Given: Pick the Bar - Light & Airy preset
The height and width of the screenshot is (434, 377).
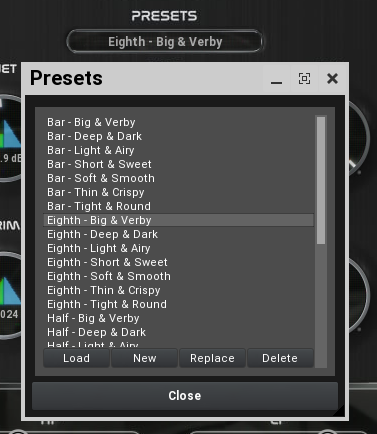Looking at the screenshot, I should pyautogui.click(x=178, y=150).
